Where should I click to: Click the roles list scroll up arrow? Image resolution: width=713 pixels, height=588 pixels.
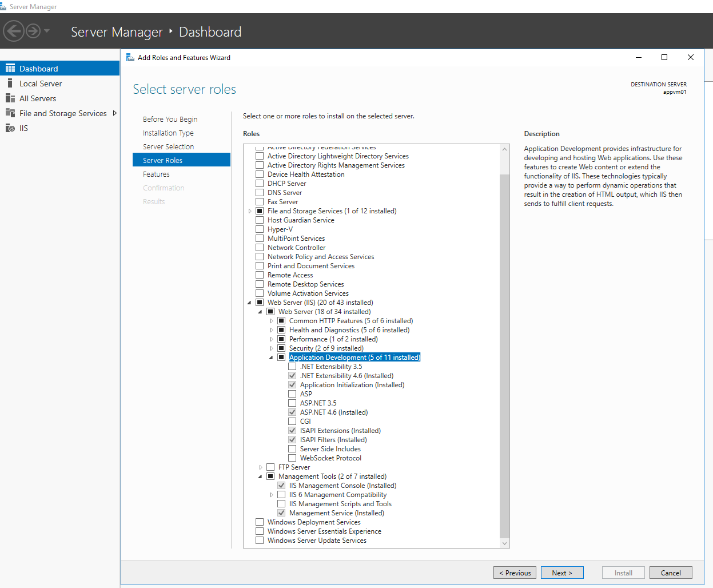[x=504, y=149]
